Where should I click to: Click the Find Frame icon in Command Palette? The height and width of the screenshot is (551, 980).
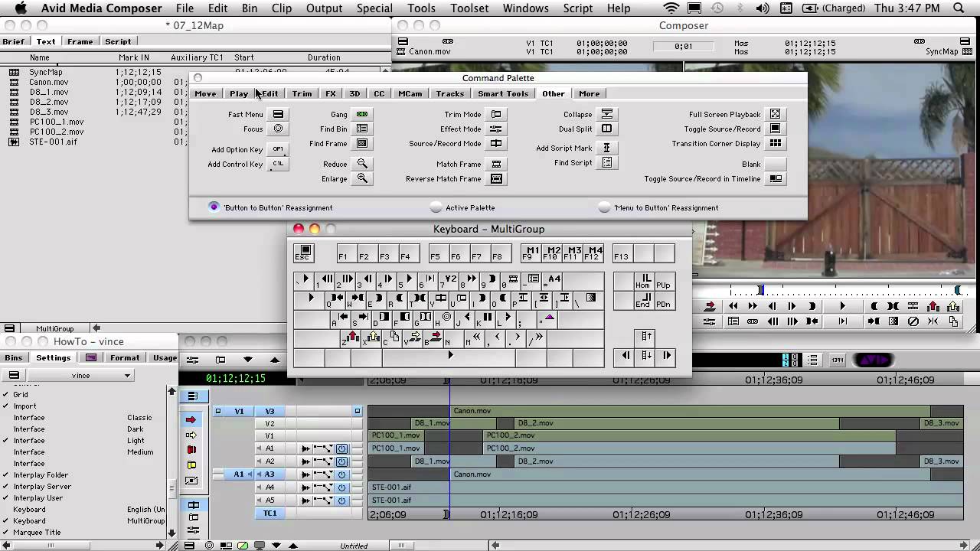pyautogui.click(x=362, y=143)
